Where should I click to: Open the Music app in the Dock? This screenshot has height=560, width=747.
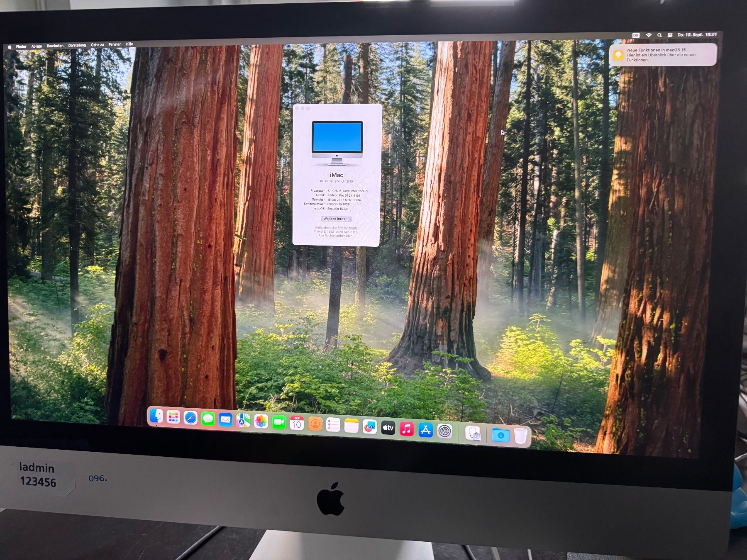click(407, 429)
